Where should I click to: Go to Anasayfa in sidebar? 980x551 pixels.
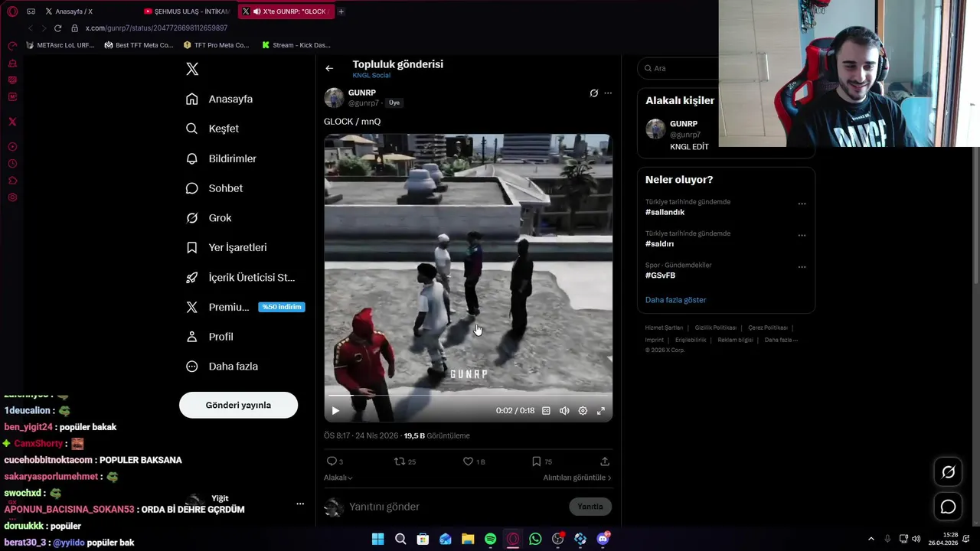tap(220, 99)
